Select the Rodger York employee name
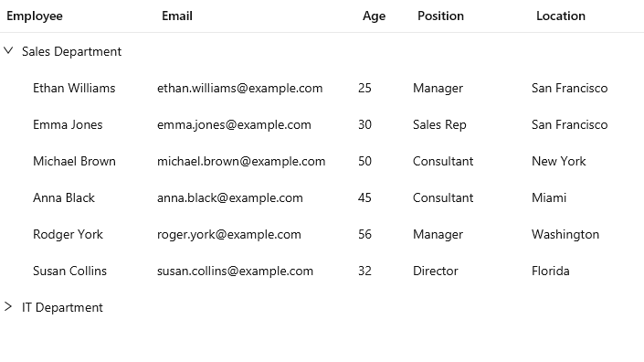Viewport: 644px width, 362px height. coord(68,234)
